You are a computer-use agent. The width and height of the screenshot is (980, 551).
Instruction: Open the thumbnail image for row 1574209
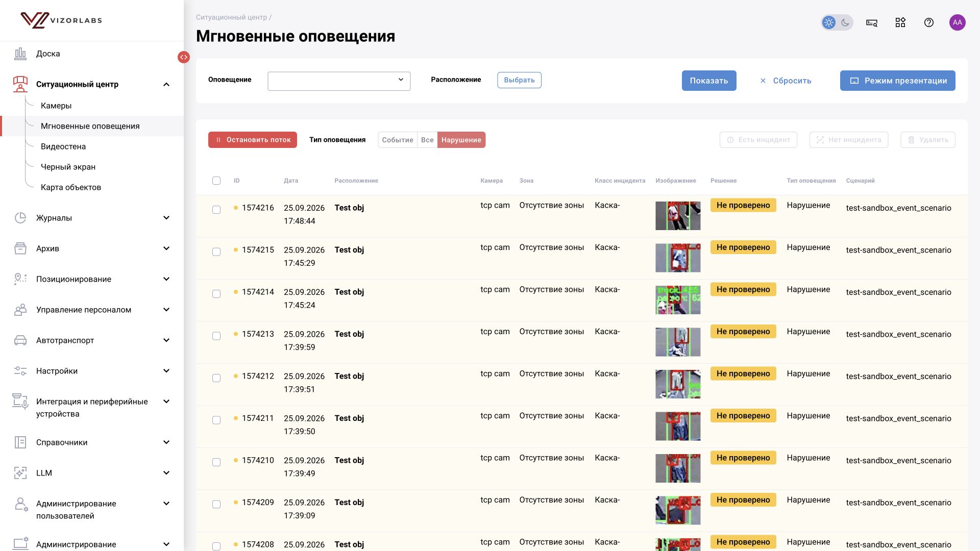(x=678, y=510)
